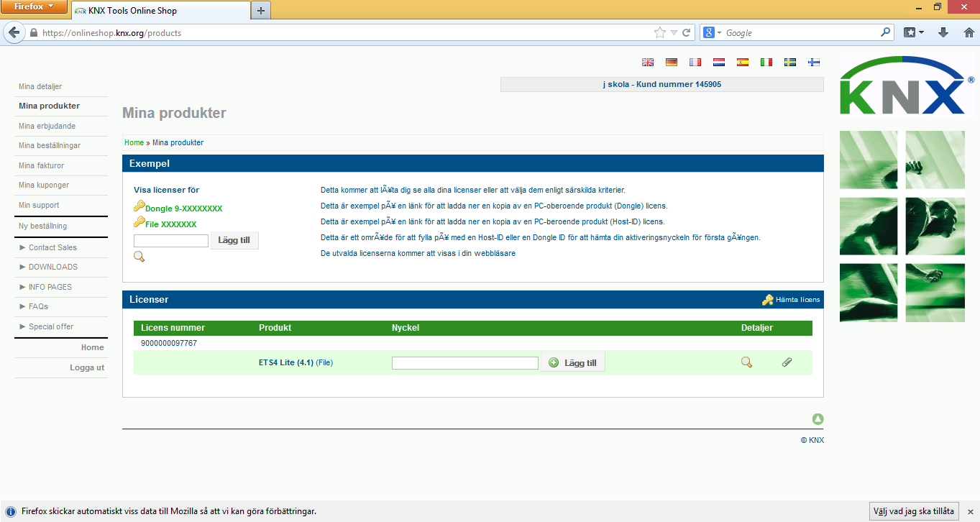This screenshot has height=522, width=980.
Task: Click Home link in the sidebar
Action: point(93,347)
